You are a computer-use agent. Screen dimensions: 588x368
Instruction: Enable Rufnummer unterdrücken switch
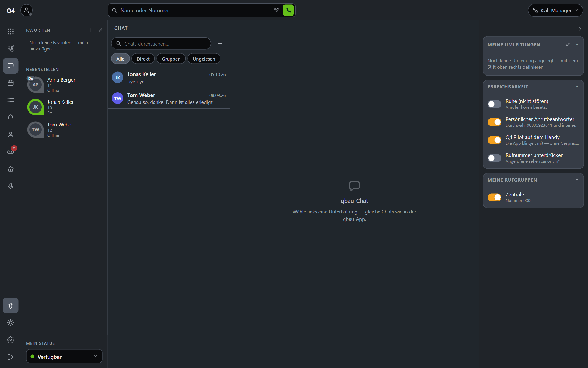[494, 158]
